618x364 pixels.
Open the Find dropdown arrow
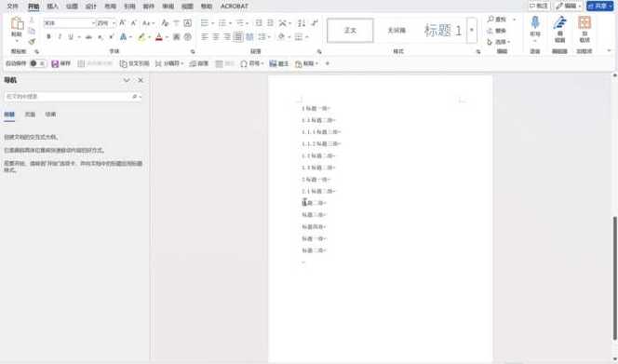coord(514,19)
